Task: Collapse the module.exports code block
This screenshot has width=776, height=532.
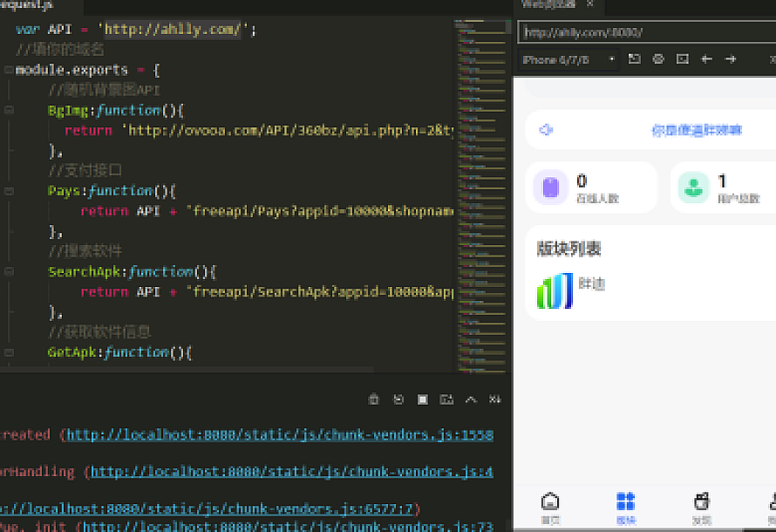Action: (8, 70)
